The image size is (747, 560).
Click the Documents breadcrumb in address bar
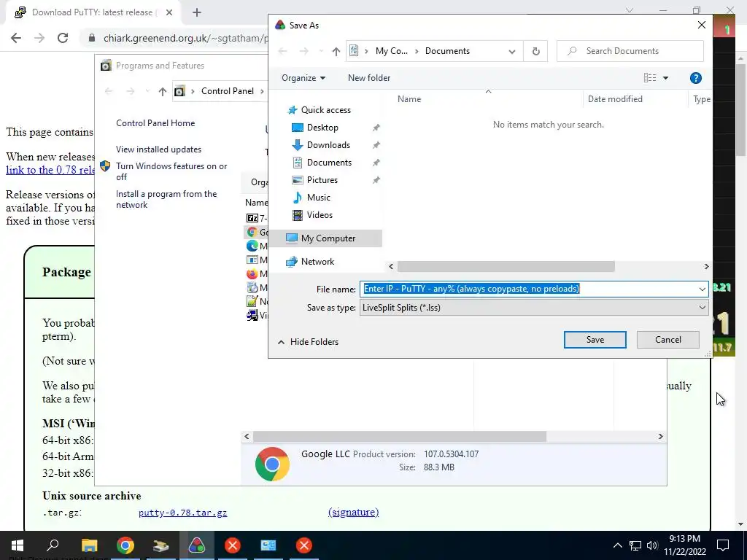pyautogui.click(x=447, y=51)
